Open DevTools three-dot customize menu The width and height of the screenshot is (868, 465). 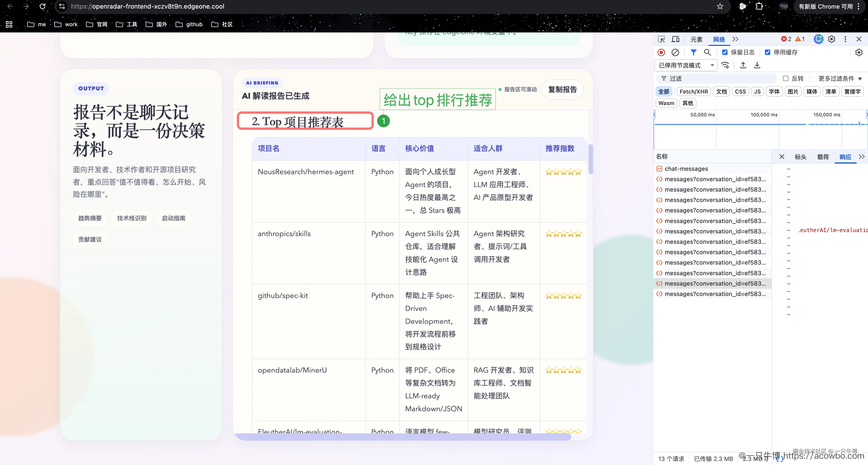(845, 39)
